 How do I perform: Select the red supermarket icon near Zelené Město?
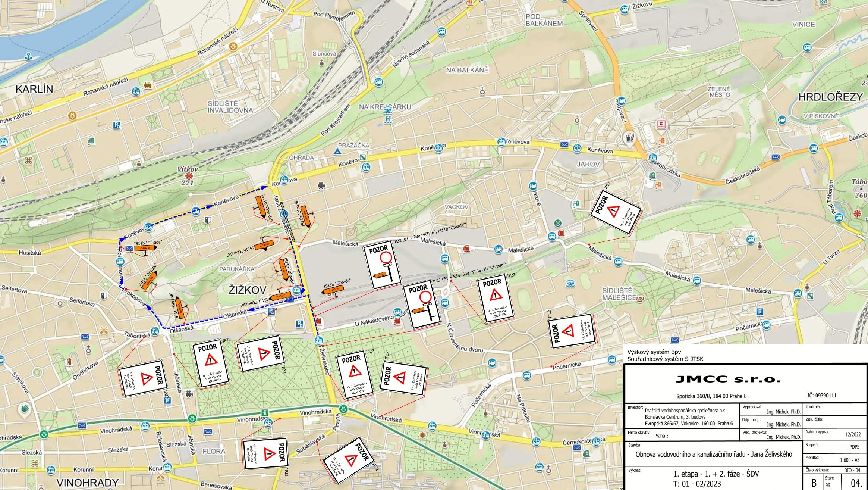pos(662,124)
